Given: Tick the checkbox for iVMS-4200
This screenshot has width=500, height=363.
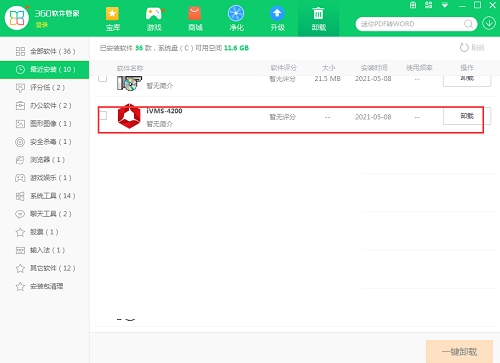Looking at the screenshot, I should (103, 116).
